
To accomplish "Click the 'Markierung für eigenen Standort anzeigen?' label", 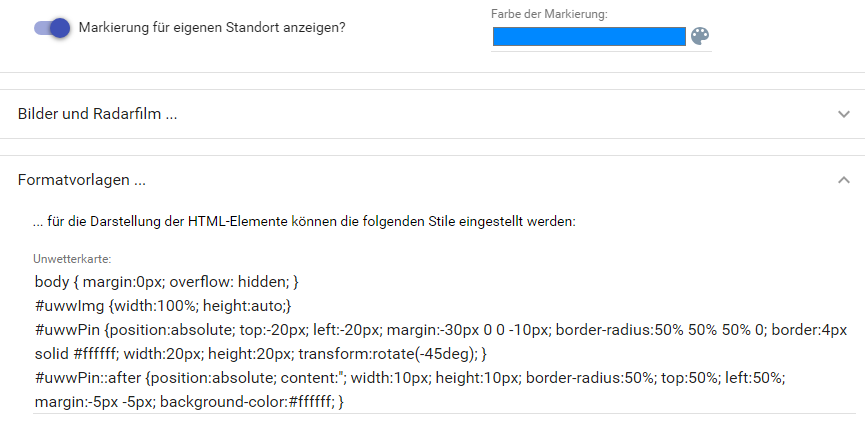I will coord(212,28).
